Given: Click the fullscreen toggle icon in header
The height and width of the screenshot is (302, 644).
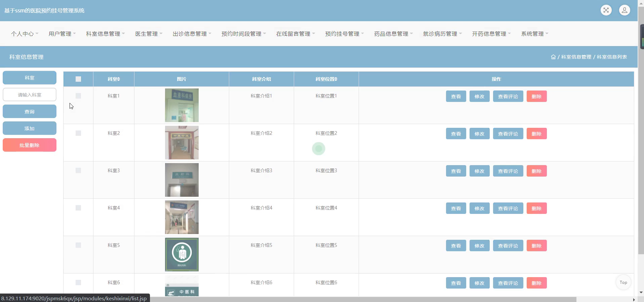Looking at the screenshot, I should click(606, 10).
